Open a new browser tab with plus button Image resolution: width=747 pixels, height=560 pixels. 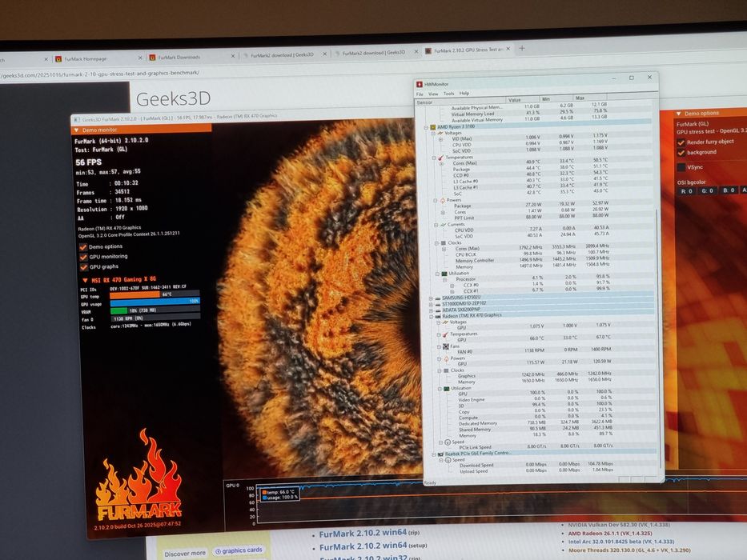522,48
